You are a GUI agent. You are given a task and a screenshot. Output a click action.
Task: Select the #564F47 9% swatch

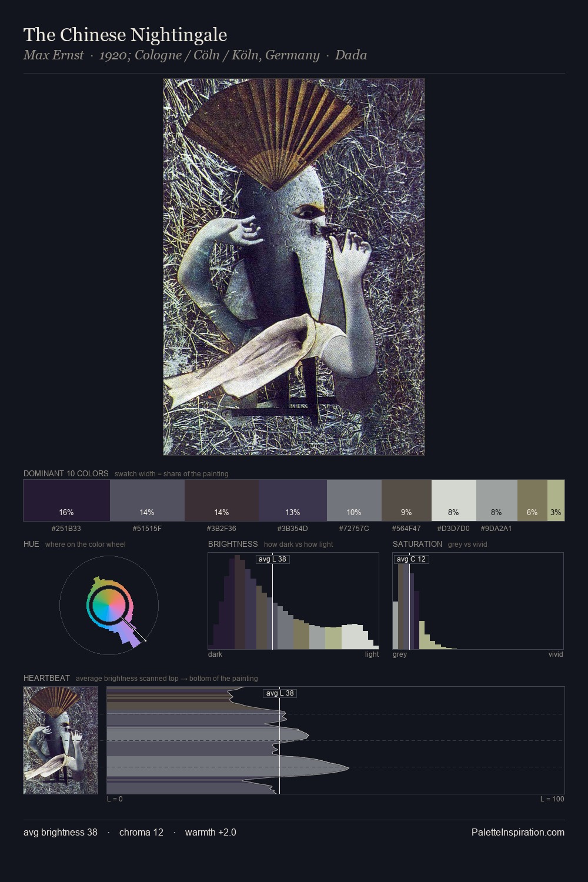click(x=406, y=500)
